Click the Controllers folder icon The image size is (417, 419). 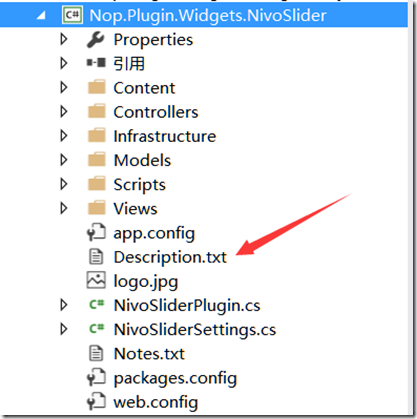coord(97,111)
